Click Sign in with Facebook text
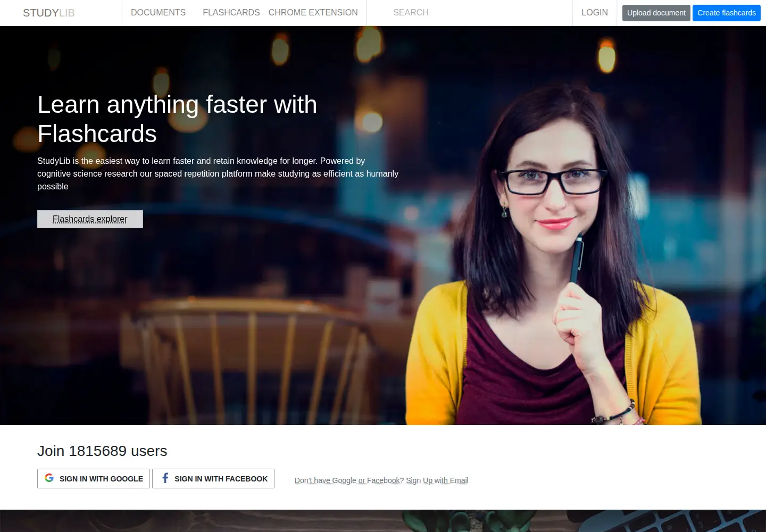766x532 pixels. (221, 479)
